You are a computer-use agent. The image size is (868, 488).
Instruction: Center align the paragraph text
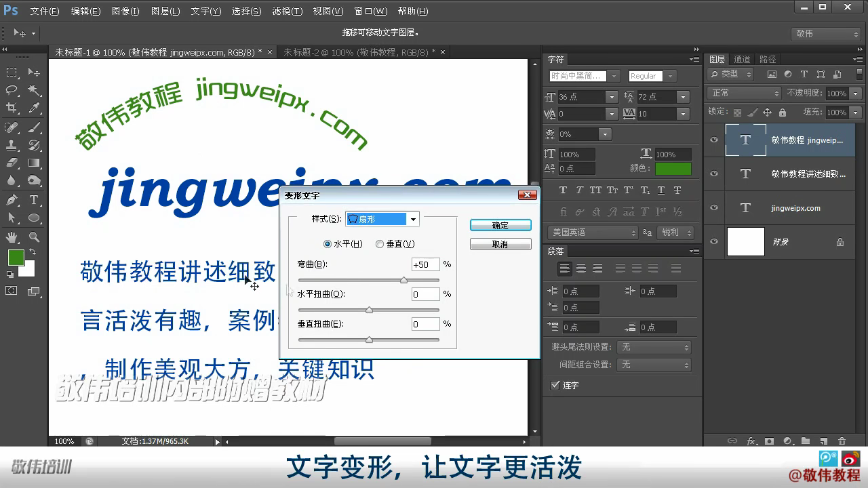581,269
